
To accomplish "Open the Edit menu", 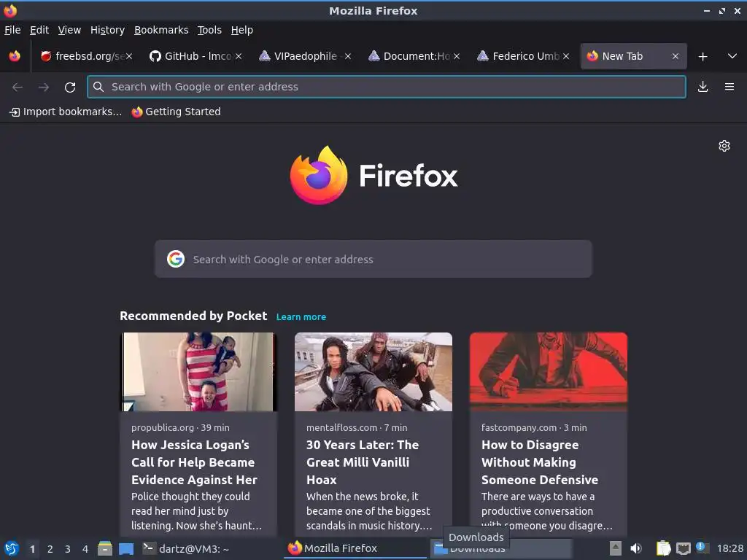I will click(x=39, y=30).
